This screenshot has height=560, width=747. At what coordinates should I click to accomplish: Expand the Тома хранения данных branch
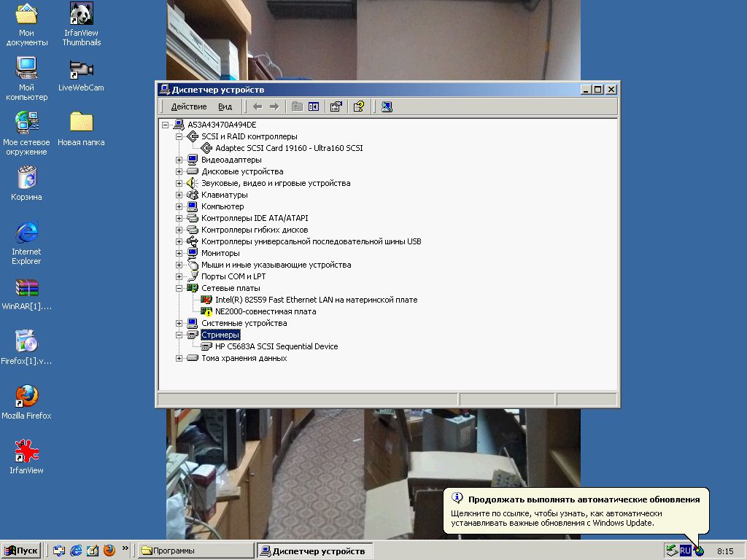tap(179, 358)
